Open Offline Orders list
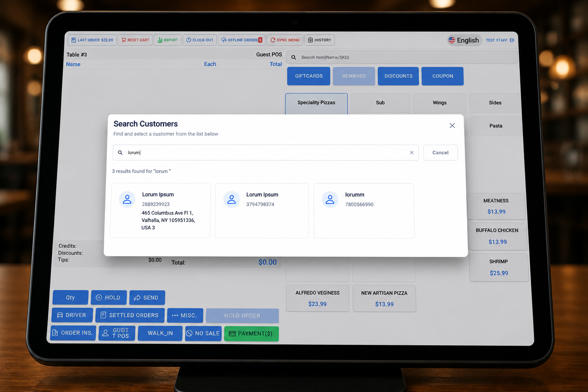588x392 pixels. tap(242, 40)
